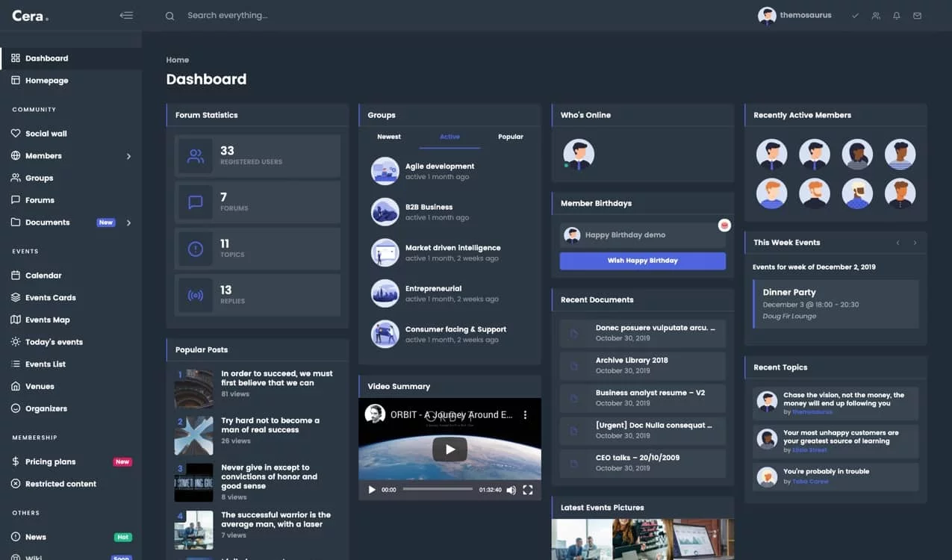Image resolution: width=952 pixels, height=560 pixels.
Task: Go to next week in This Week Events
Action: coord(915,243)
